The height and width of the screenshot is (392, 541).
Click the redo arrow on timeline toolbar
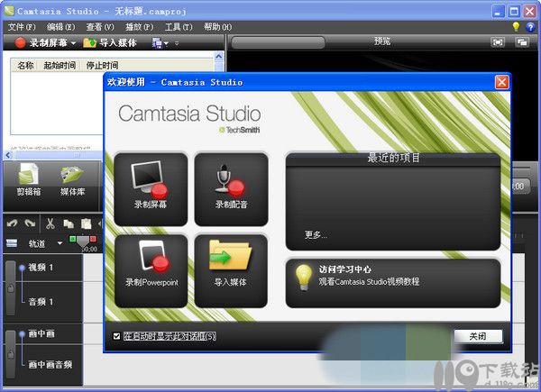pyautogui.click(x=30, y=223)
